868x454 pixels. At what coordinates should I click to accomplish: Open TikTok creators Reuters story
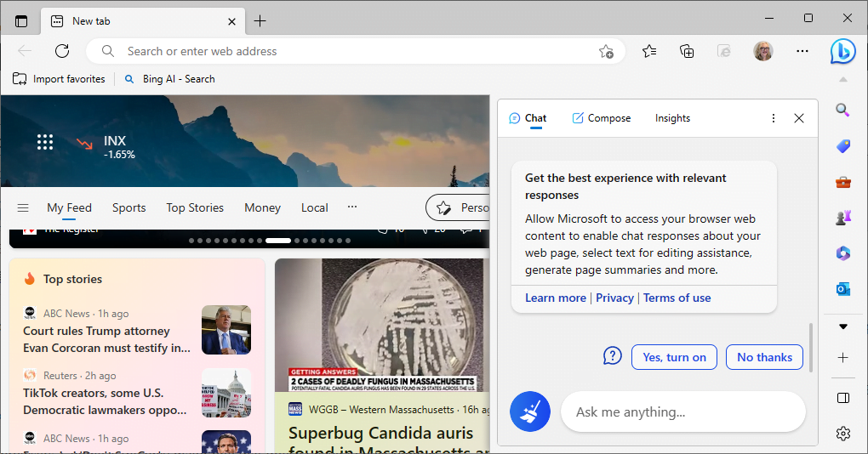(x=105, y=401)
